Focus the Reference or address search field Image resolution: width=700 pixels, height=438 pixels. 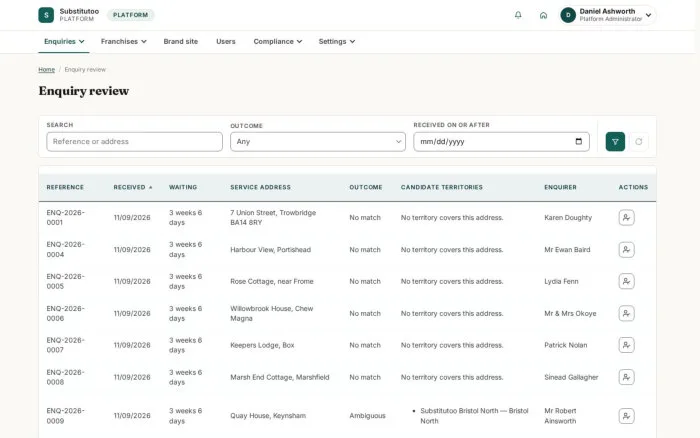click(x=134, y=142)
